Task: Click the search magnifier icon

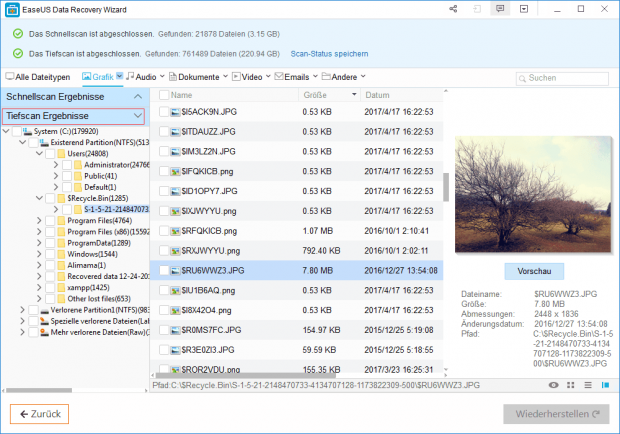Action: click(x=522, y=78)
